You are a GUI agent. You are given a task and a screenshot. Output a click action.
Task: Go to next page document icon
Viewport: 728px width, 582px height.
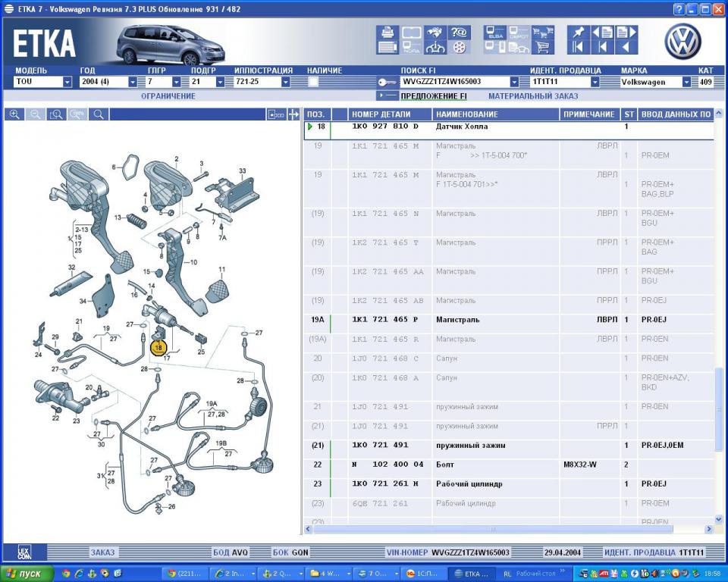pos(626,32)
